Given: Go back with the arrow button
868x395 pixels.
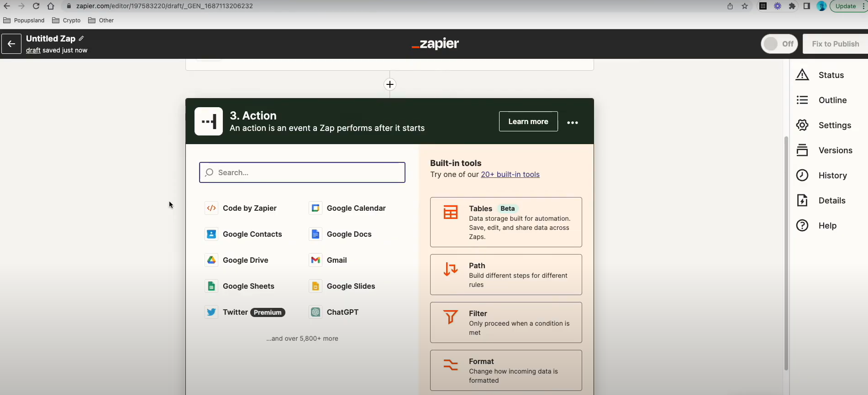Looking at the screenshot, I should point(11,44).
